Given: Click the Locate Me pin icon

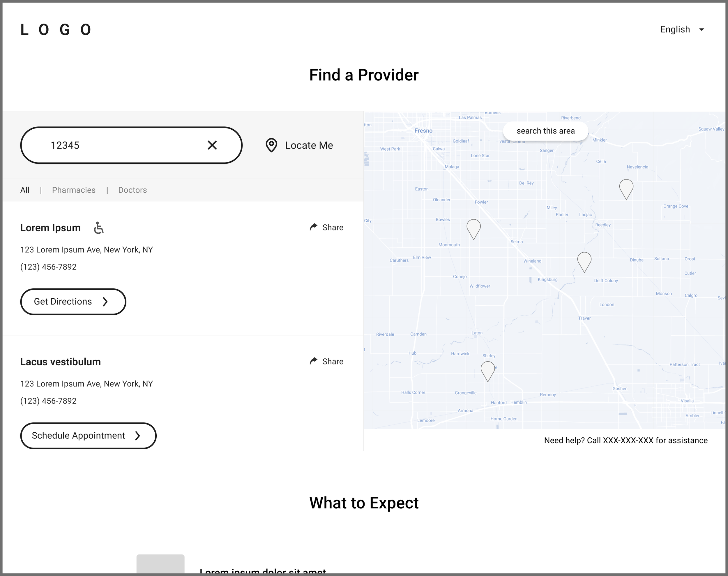Looking at the screenshot, I should [x=271, y=145].
